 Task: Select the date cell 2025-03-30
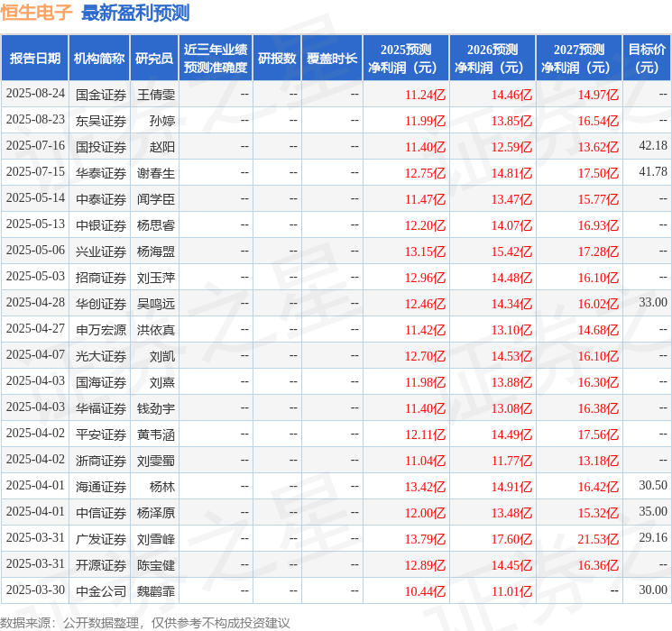click(x=35, y=590)
